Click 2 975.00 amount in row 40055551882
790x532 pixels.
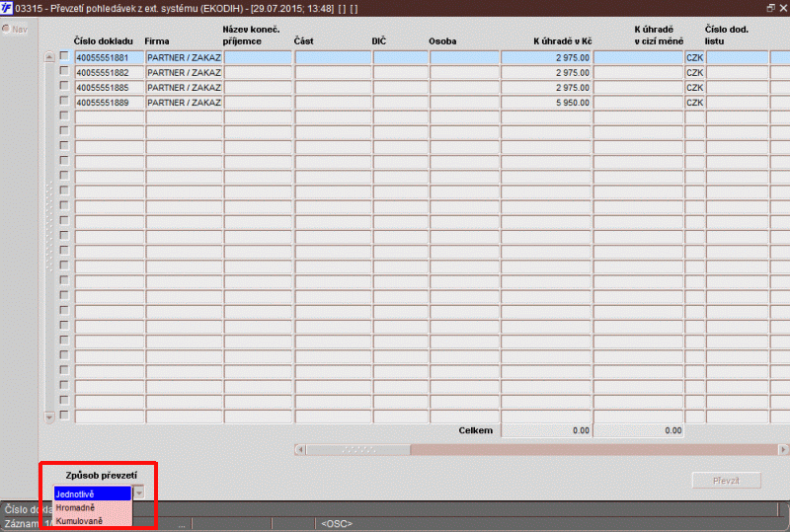pyautogui.click(x=546, y=73)
